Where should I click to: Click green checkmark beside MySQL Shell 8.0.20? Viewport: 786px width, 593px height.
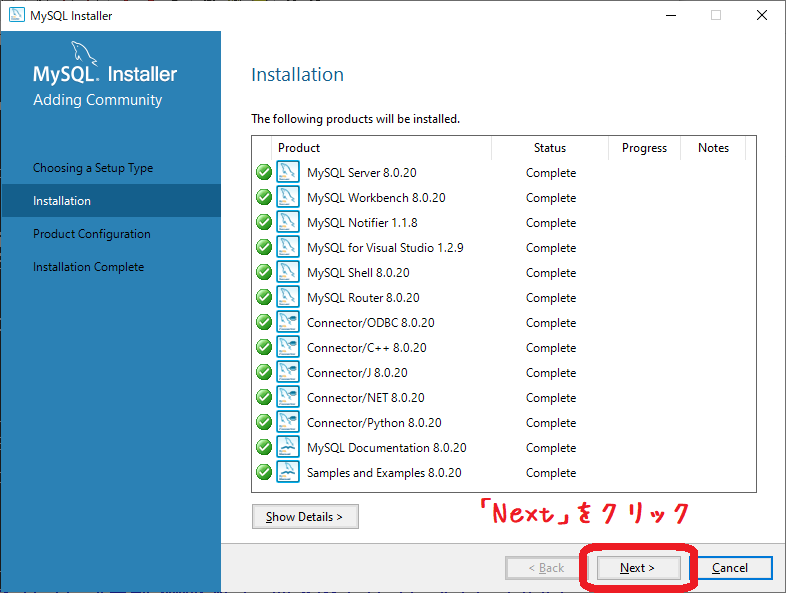coord(264,272)
